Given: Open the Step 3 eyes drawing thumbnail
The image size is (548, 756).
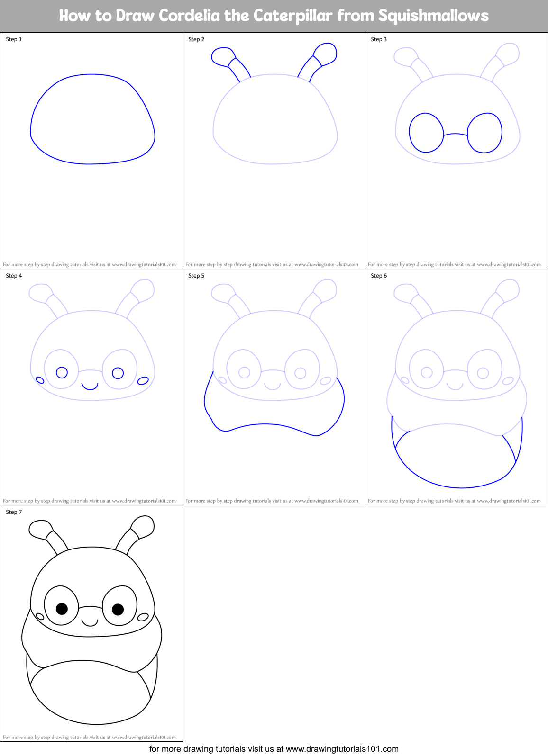Looking at the screenshot, I should tap(457, 151).
